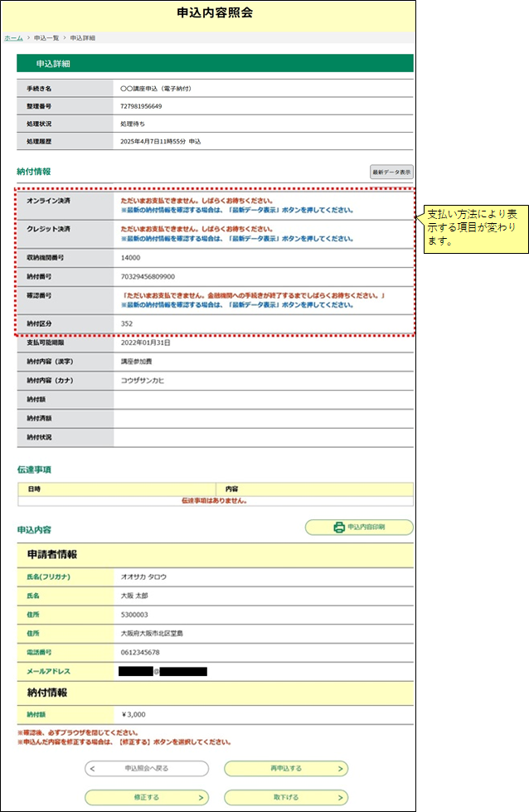Image resolution: width=529 pixels, height=812 pixels.
Task: Click the 整理番号 value 727981956649
Action: click(141, 106)
